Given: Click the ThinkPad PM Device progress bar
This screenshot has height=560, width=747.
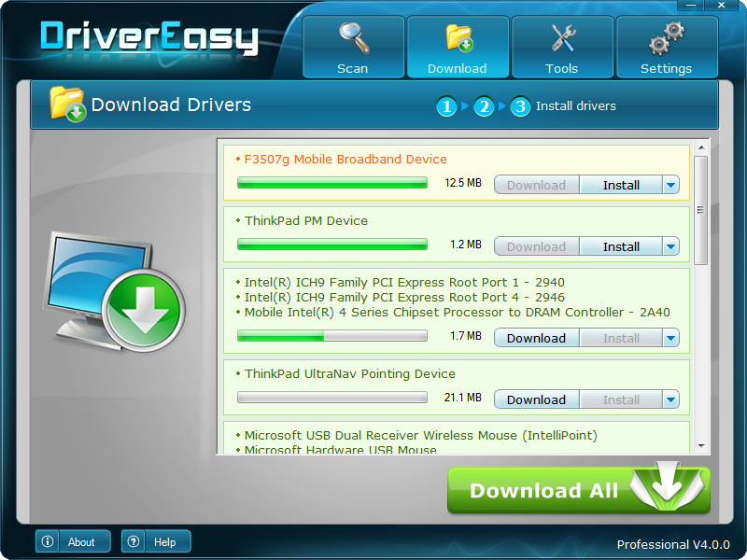Looking at the screenshot, I should (332, 245).
